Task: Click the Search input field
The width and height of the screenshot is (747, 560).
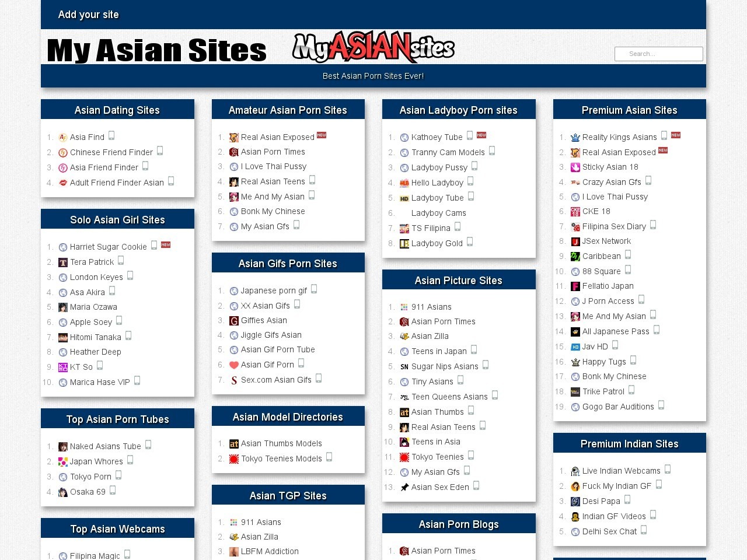Action: (x=658, y=54)
